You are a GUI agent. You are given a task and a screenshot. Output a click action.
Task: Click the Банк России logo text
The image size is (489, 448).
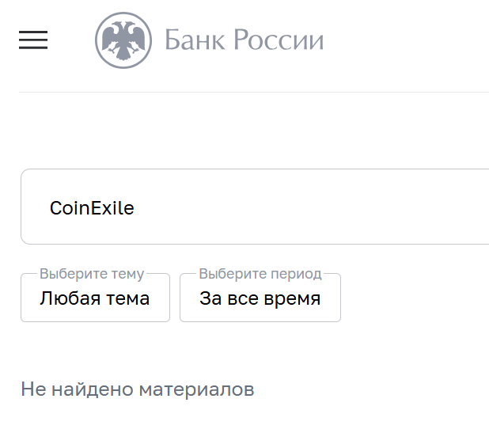click(x=244, y=40)
